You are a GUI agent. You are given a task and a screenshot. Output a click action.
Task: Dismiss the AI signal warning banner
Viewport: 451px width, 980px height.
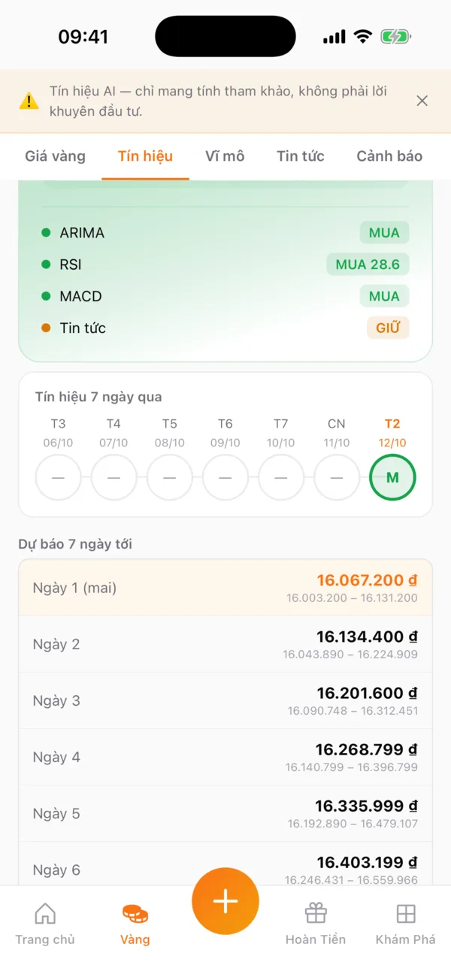[x=422, y=101]
